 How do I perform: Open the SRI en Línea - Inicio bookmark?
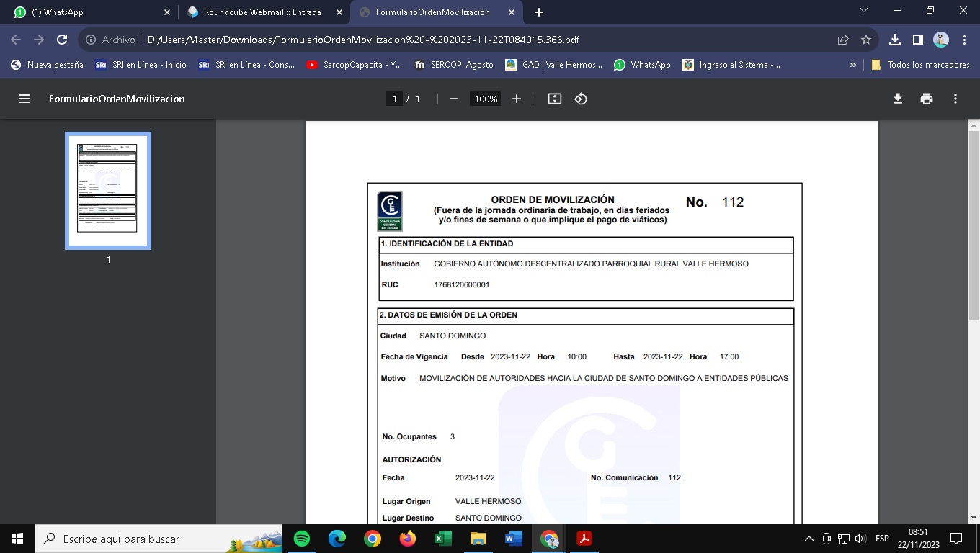pos(141,65)
